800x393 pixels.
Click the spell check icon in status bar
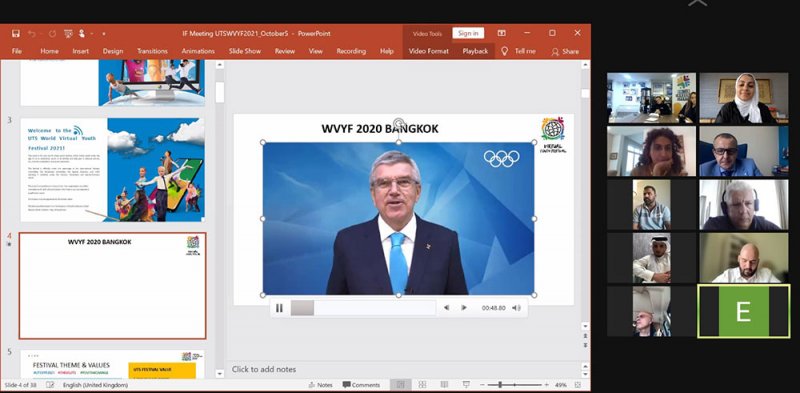(x=50, y=385)
